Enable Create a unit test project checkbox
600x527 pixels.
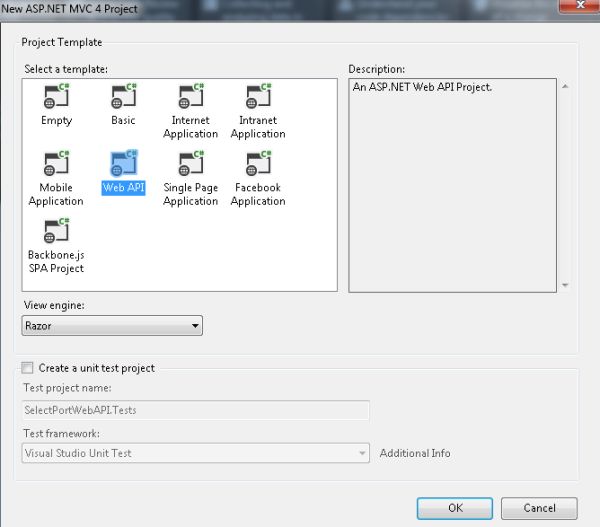tap(27, 368)
